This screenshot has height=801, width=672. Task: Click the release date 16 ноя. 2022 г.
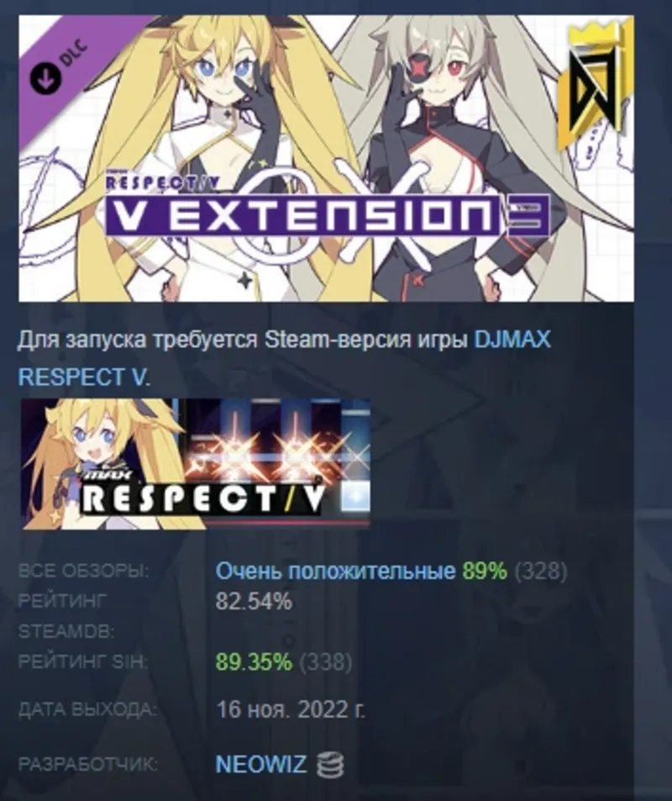(x=291, y=709)
